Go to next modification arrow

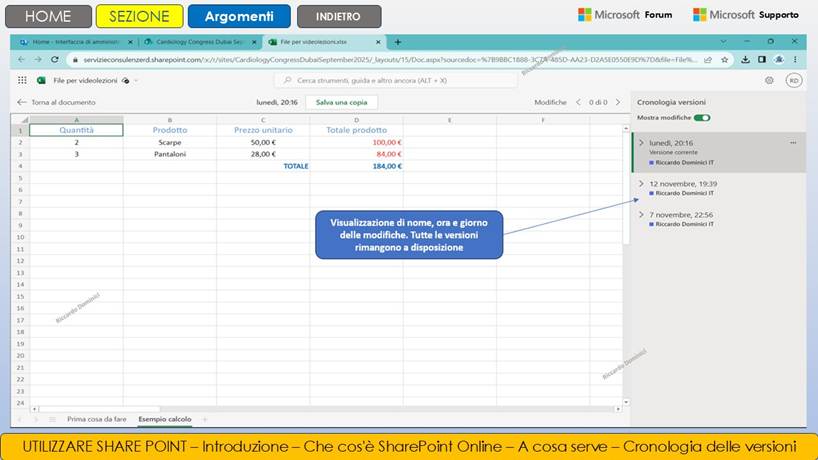pyautogui.click(x=618, y=102)
